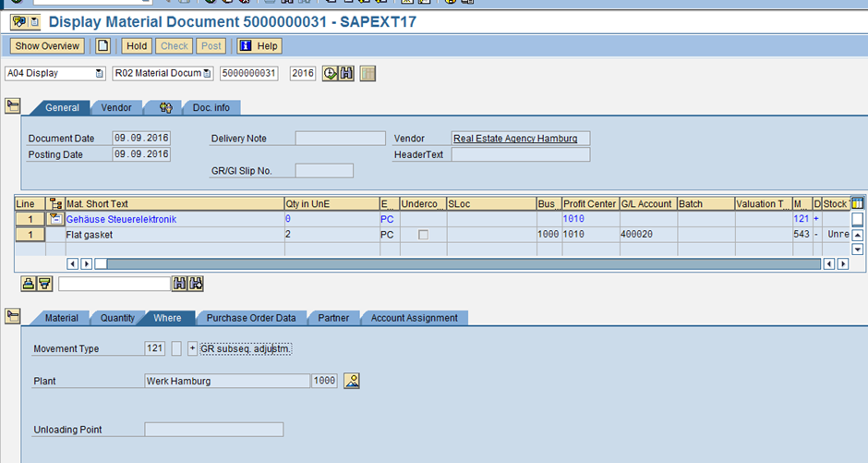The height and width of the screenshot is (463, 868).
Task: Collapse the item detail section toggle icon
Action: (13, 316)
